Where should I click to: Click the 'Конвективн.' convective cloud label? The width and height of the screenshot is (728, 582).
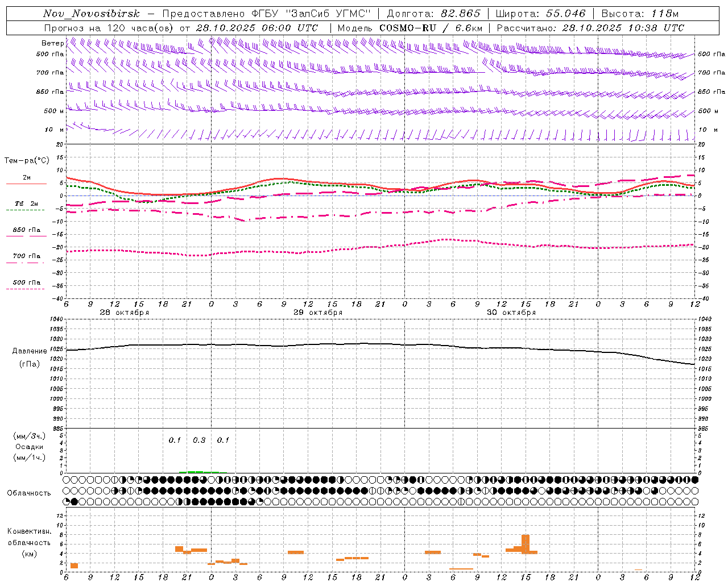coord(29,531)
